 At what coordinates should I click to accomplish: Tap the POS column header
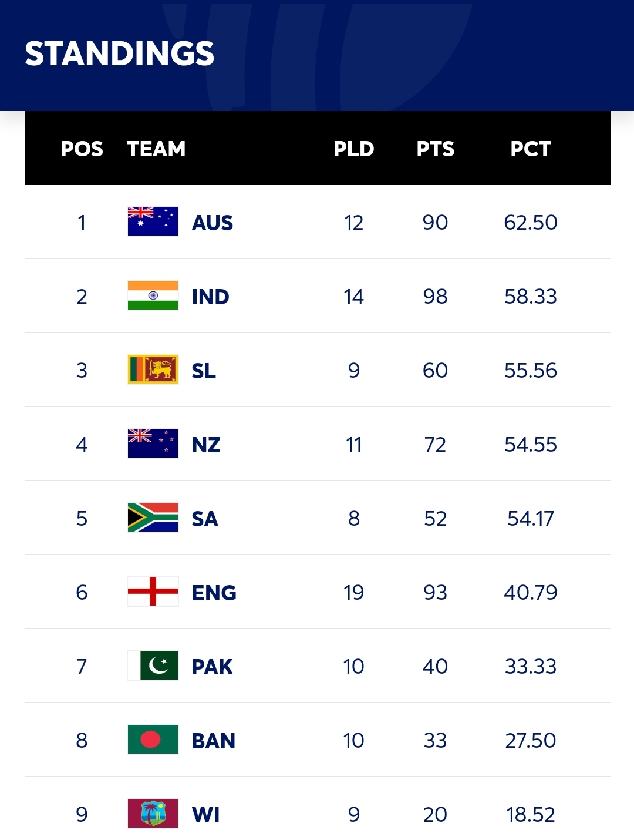click(x=82, y=149)
